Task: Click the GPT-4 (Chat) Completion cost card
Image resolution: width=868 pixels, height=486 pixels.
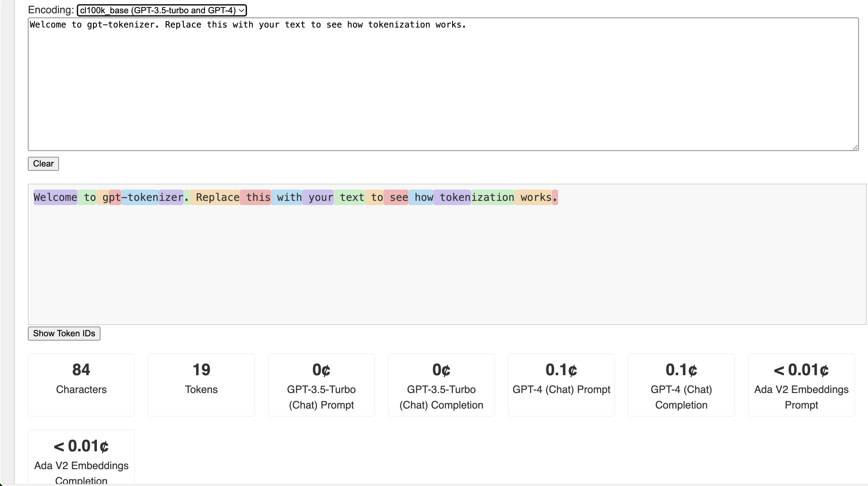Action: [x=681, y=385]
